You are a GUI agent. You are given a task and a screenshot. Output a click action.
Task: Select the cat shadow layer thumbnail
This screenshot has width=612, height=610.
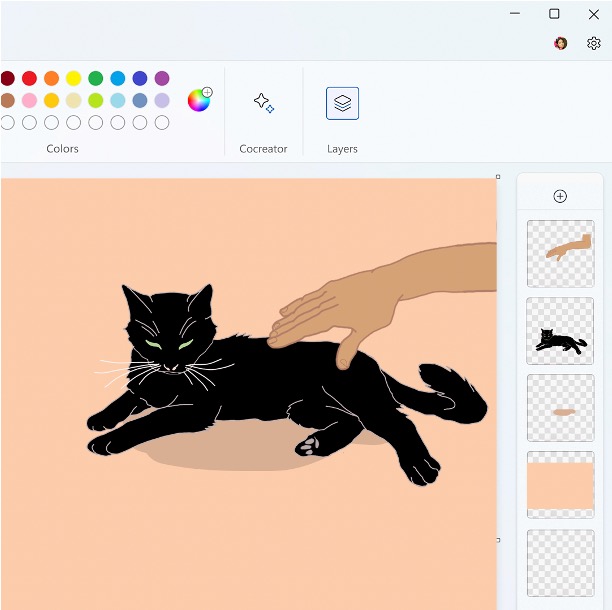560,408
